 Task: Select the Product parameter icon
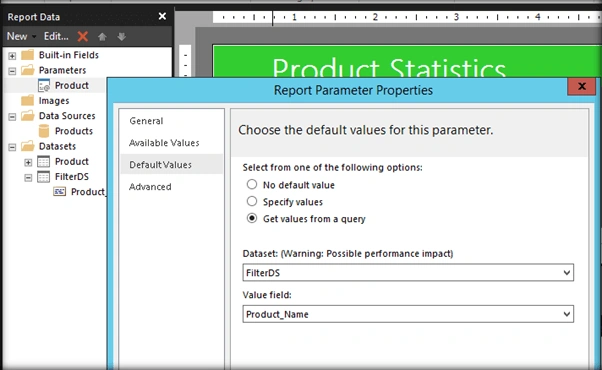point(44,86)
